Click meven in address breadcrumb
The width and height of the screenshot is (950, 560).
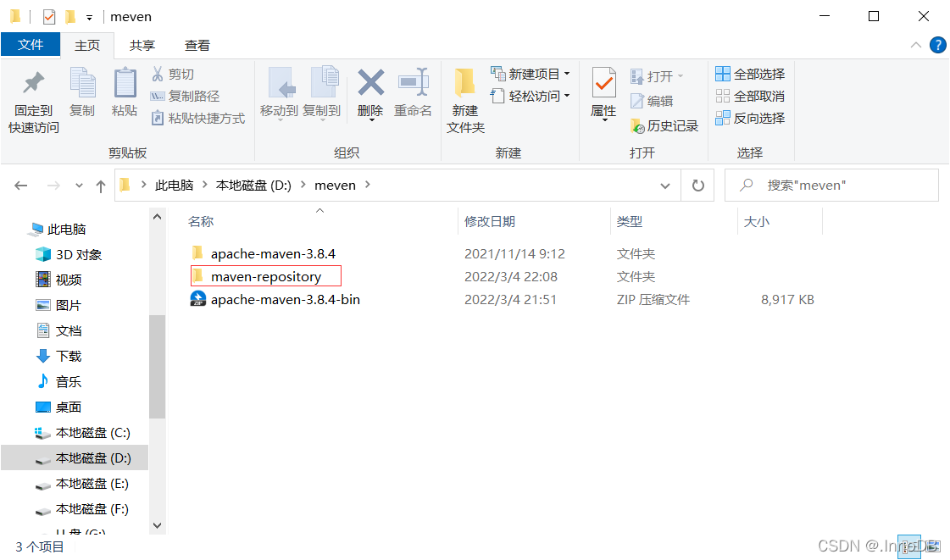click(335, 186)
